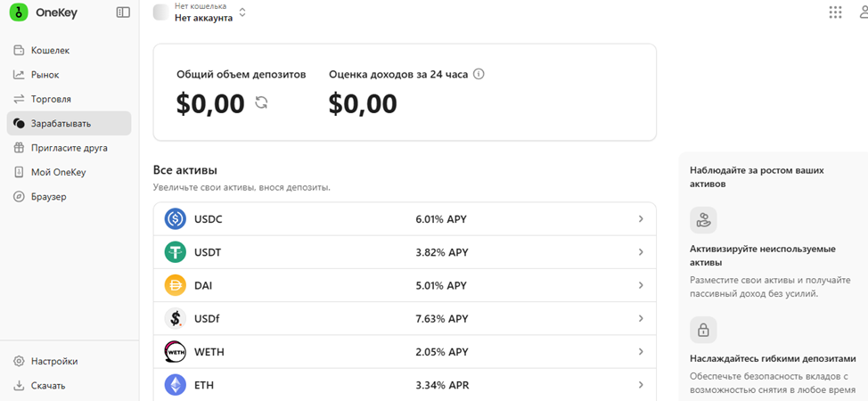Open the Нет аккаунта wallet selector dropdown
Viewport: 868px width, 401px height.
click(x=209, y=12)
